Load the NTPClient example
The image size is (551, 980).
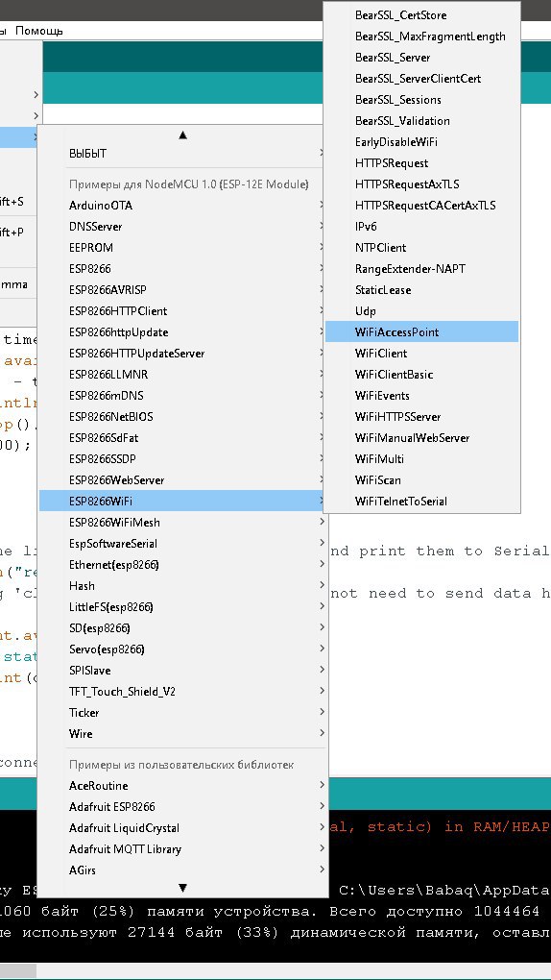pos(421,248)
